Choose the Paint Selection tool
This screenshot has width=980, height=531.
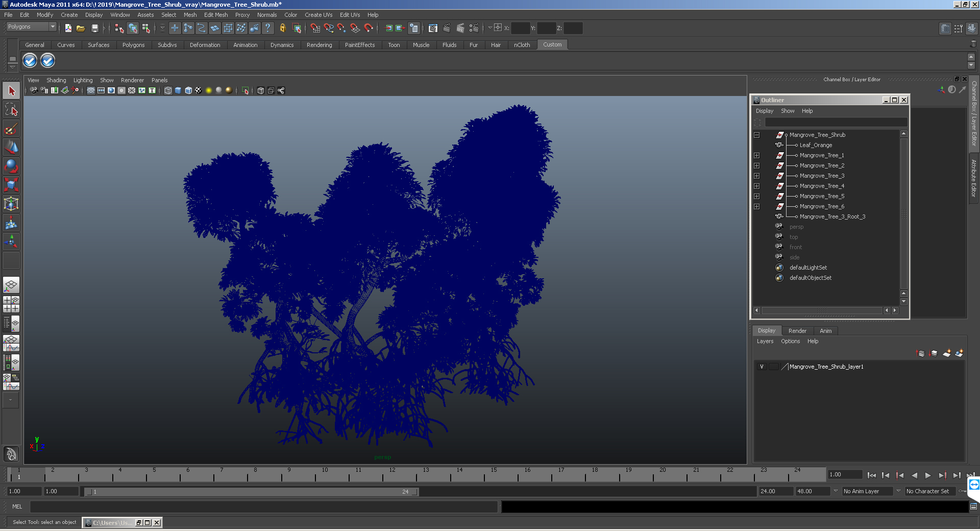click(11, 128)
